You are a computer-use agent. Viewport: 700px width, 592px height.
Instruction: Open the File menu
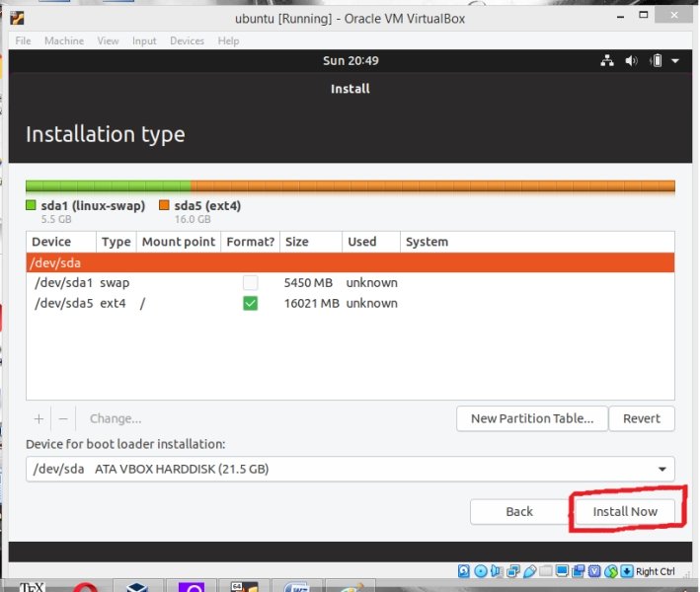(24, 40)
